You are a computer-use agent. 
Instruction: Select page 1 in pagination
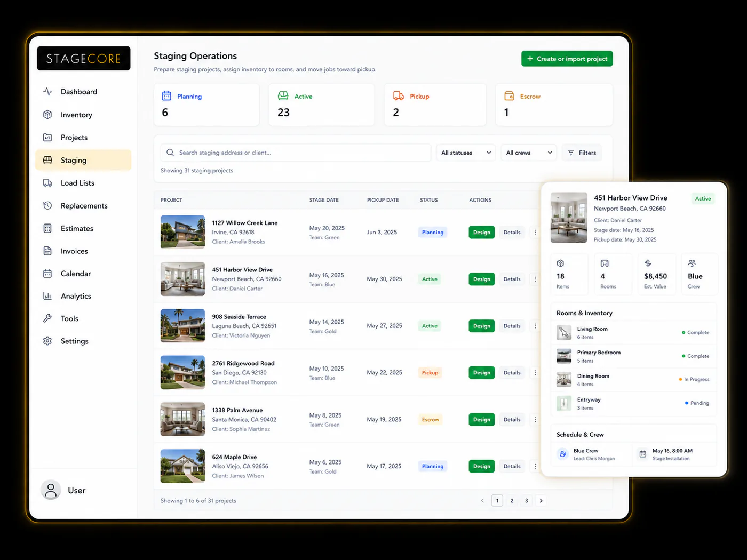(497, 501)
